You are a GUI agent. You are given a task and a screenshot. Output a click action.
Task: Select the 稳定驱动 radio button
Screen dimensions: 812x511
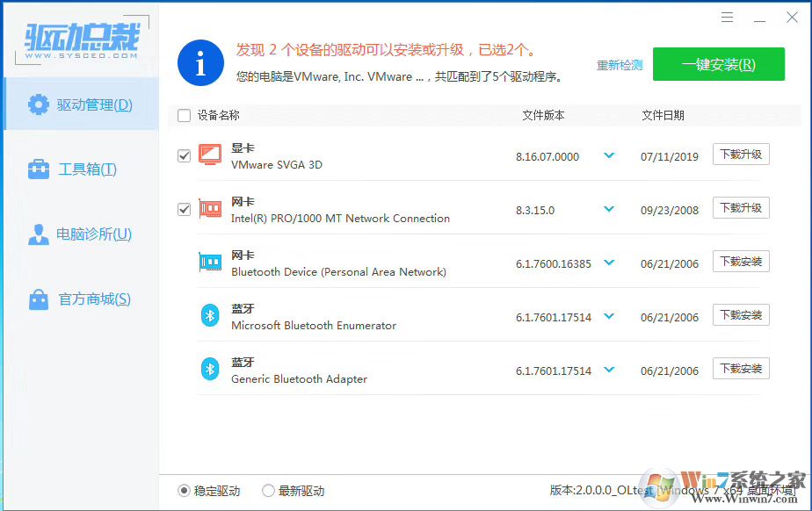[x=185, y=491]
